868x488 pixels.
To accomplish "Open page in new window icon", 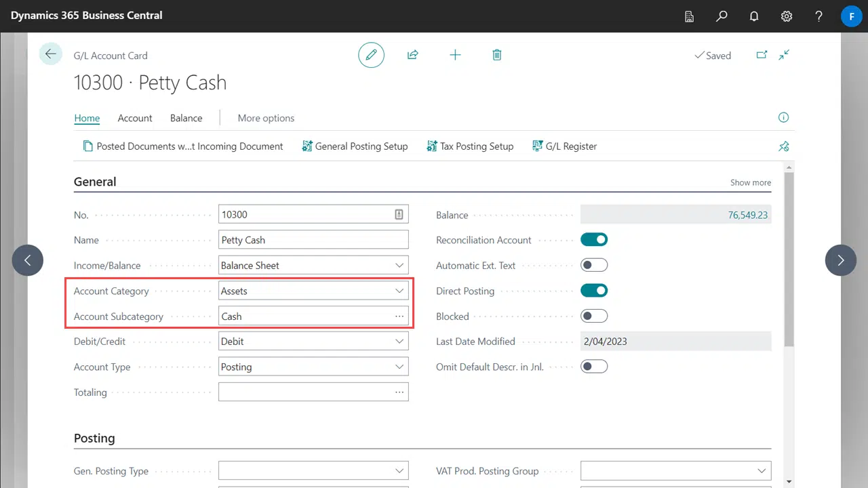I will tap(762, 55).
